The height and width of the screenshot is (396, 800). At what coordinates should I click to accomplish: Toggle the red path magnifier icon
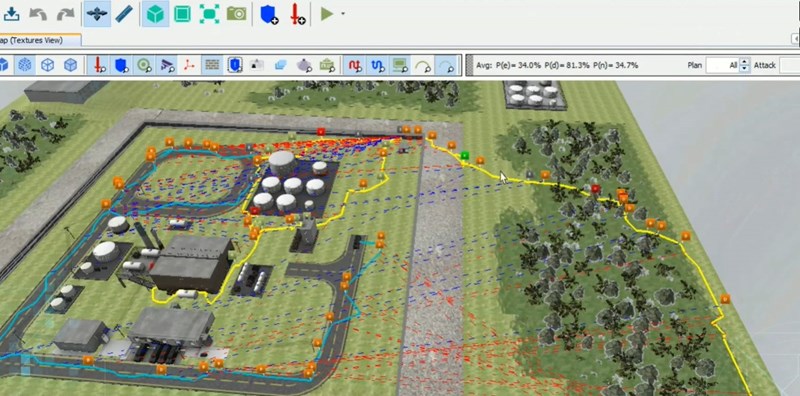(x=355, y=65)
